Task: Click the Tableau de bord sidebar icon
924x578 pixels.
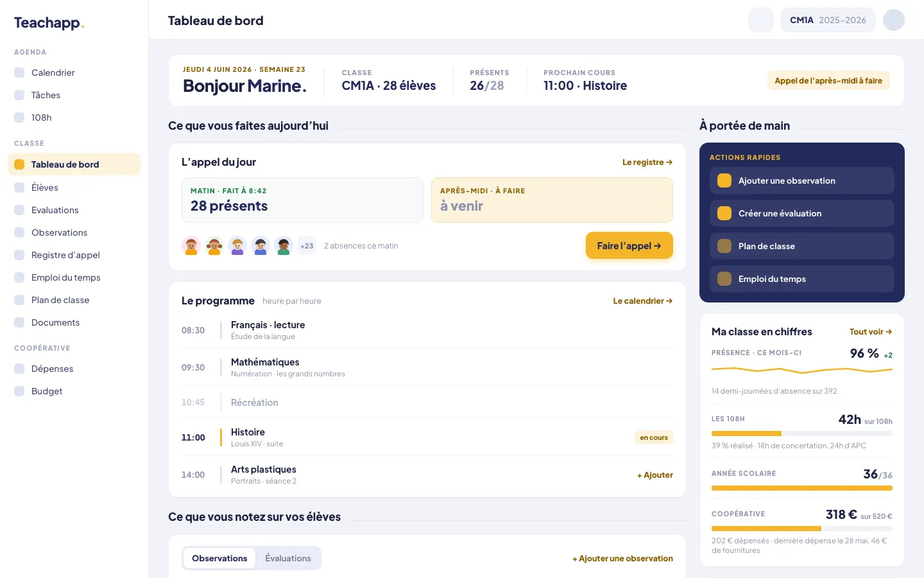Action: [x=19, y=164]
